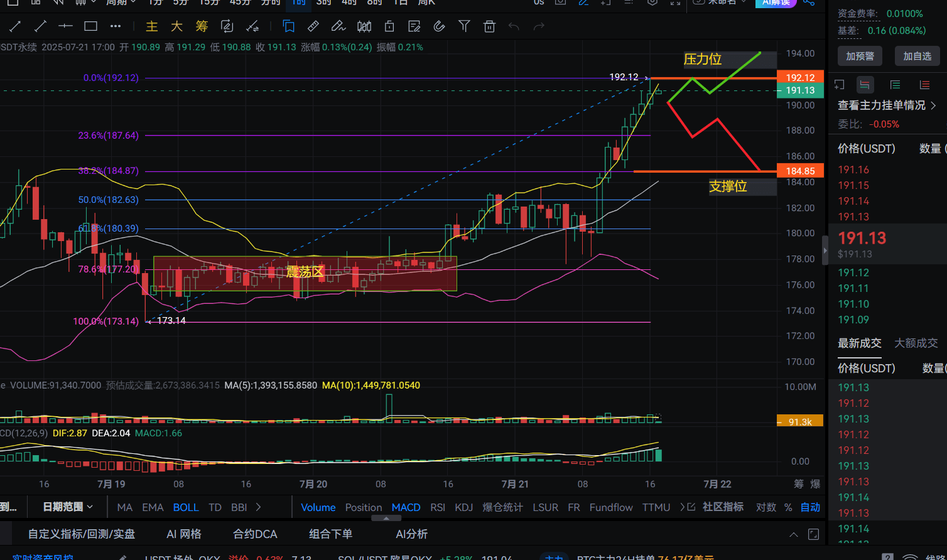Click the yellow 主 indicator icon
This screenshot has height=560, width=947.
[x=152, y=26]
